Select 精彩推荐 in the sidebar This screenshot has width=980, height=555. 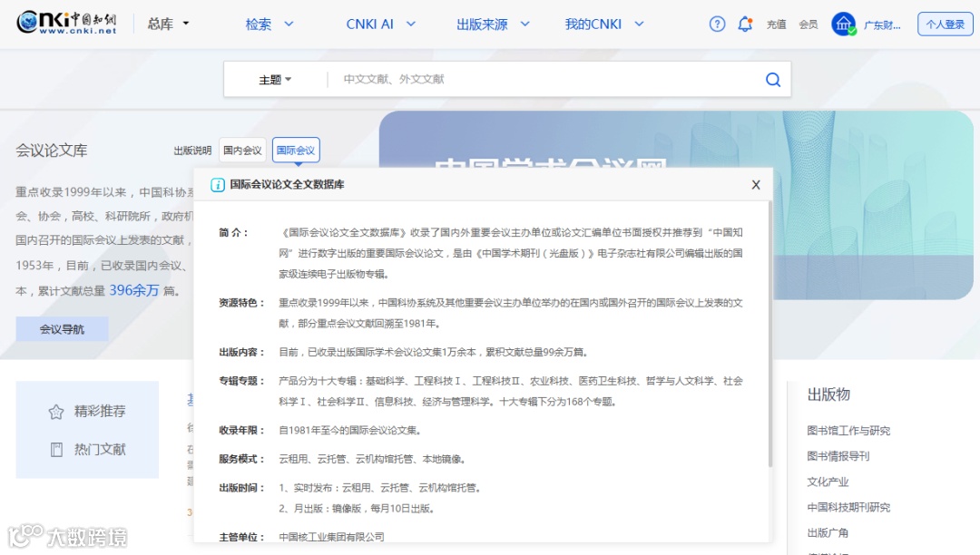100,412
